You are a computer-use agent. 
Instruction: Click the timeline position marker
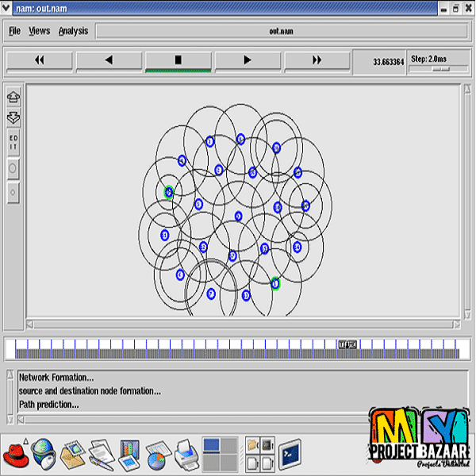(347, 344)
